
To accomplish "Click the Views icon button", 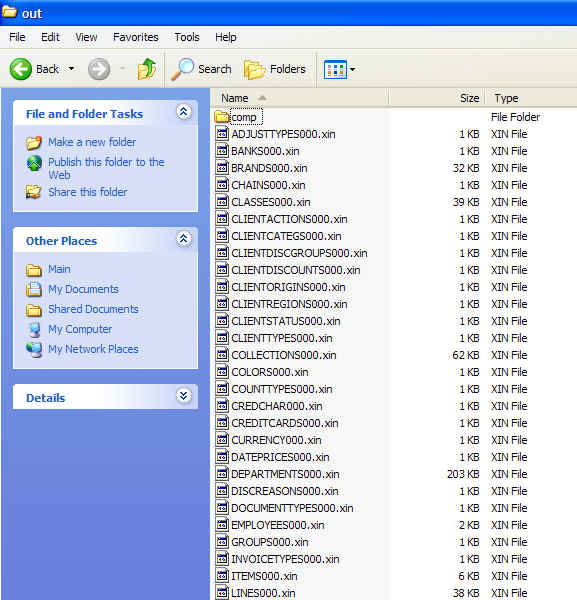I will (x=335, y=70).
